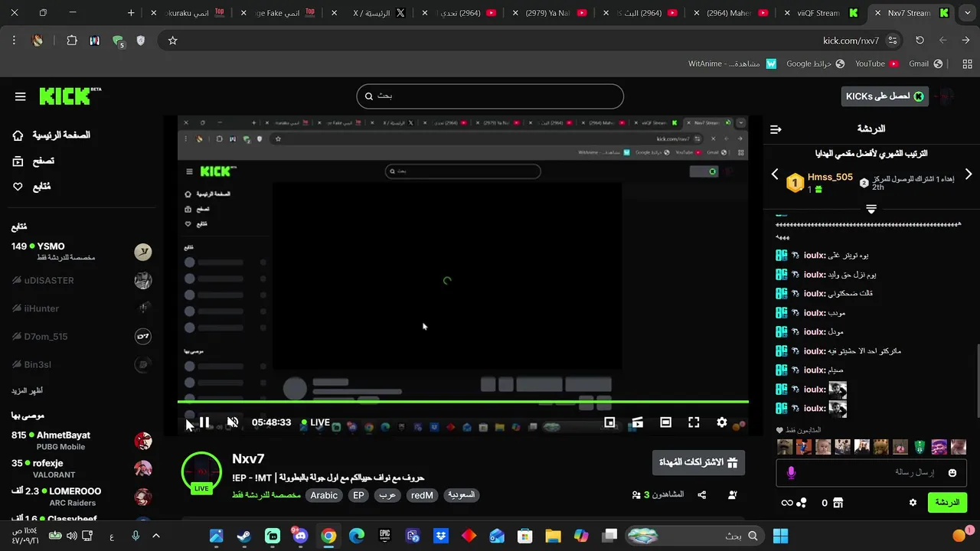Click the chat message input

870,473
